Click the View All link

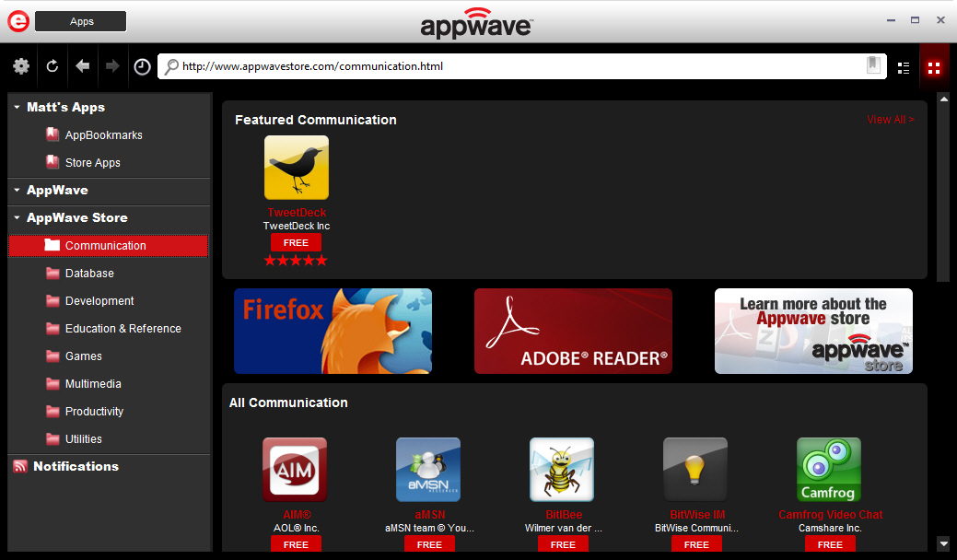pos(891,119)
